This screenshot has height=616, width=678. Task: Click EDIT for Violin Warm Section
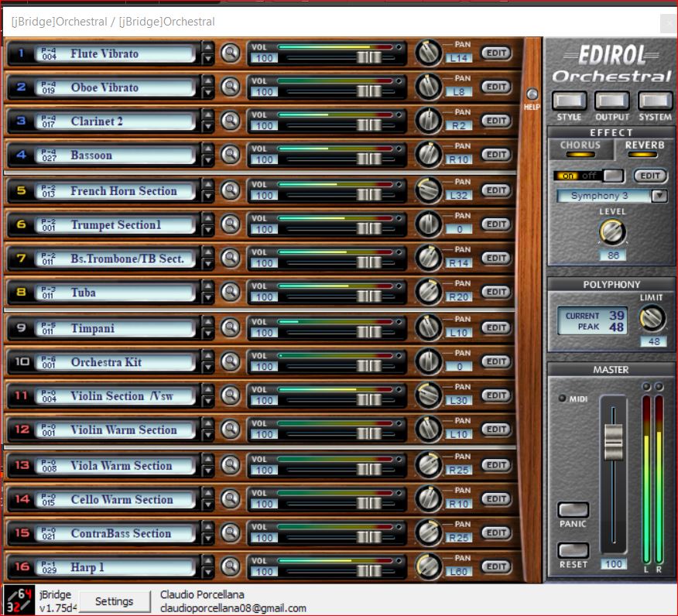tap(496, 429)
